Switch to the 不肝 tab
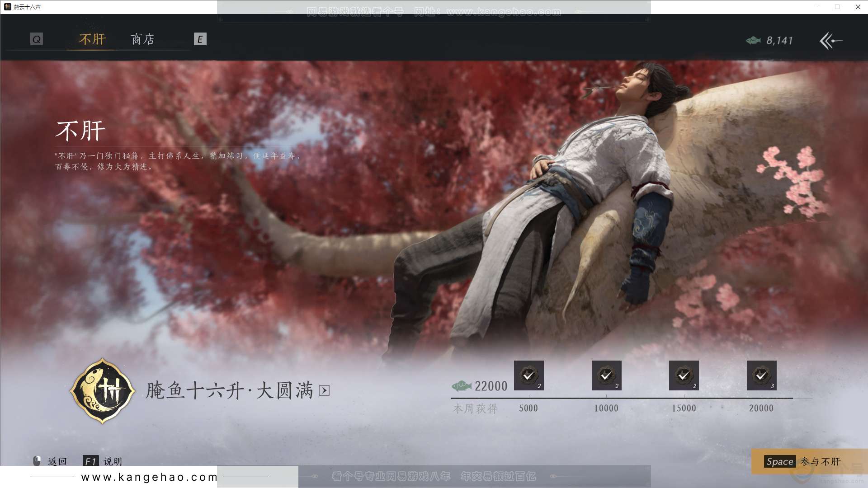 click(x=92, y=39)
